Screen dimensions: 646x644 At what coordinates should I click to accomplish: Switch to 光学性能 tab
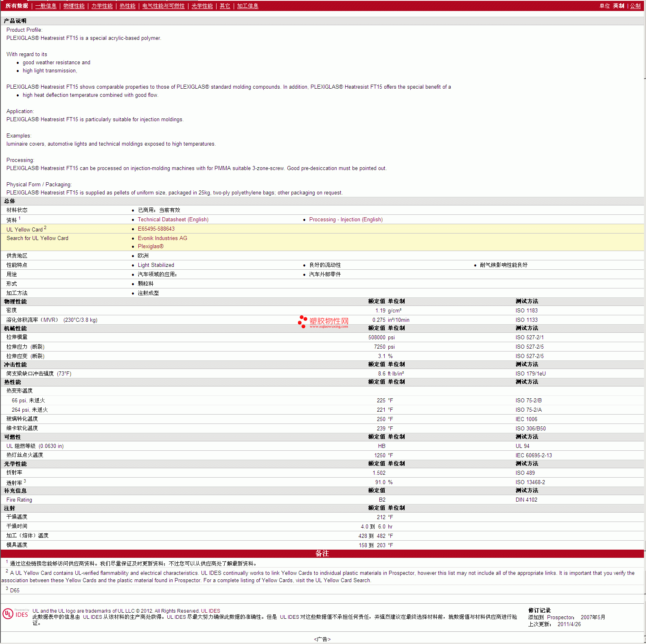click(202, 6)
